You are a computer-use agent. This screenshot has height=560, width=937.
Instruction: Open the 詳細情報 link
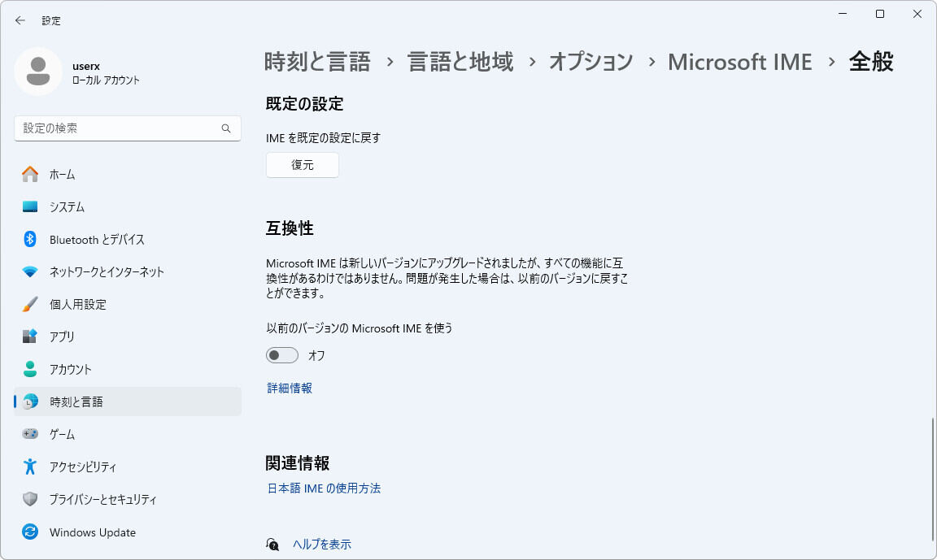290,388
